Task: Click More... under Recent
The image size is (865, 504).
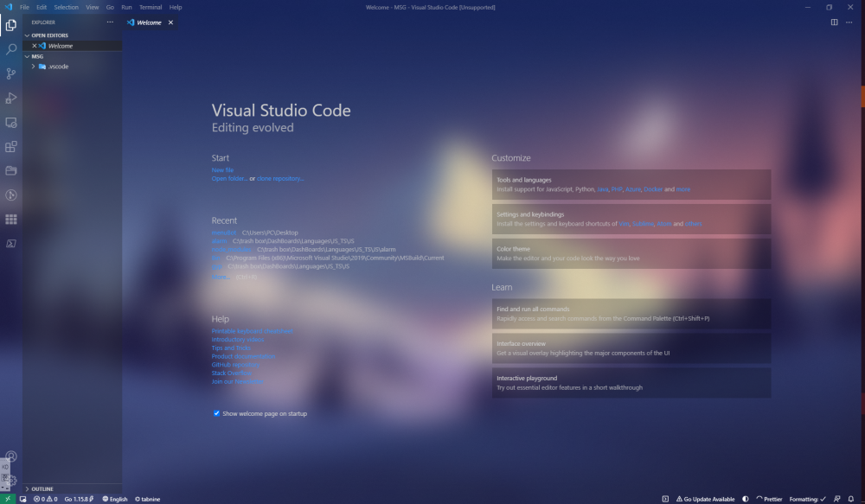Action: 221,277
